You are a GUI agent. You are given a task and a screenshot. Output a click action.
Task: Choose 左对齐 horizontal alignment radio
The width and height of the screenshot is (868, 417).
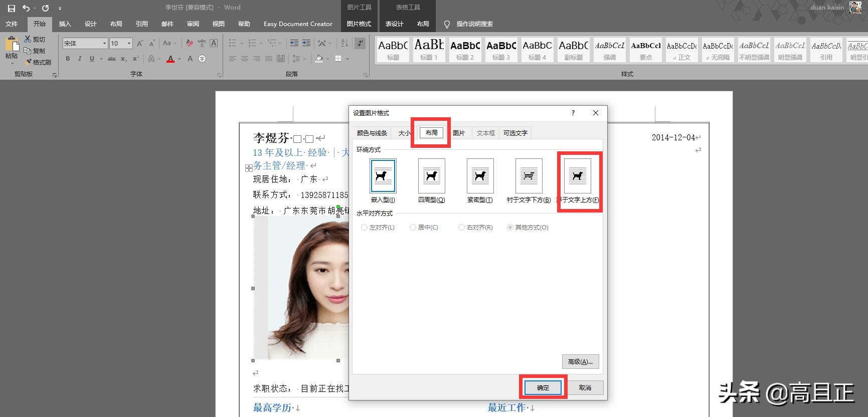[364, 228]
